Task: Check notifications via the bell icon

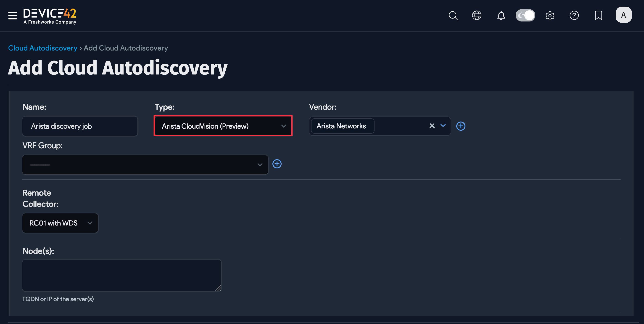Action: pyautogui.click(x=501, y=16)
